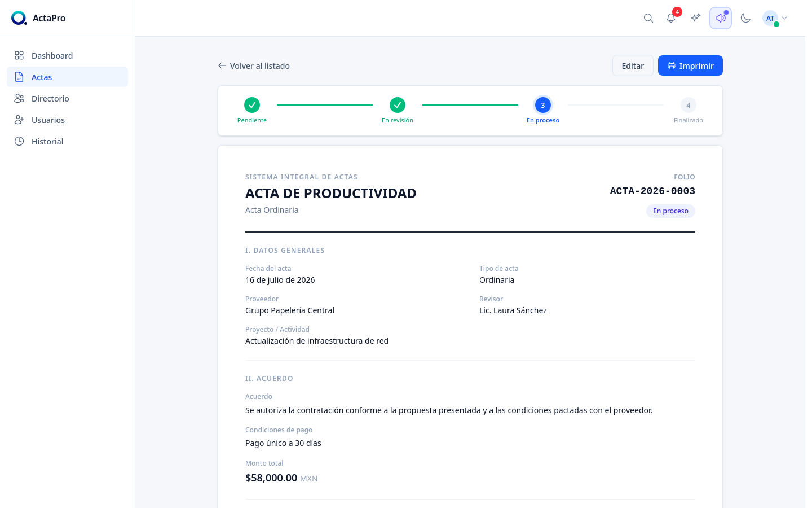Toggle the speaker sound button
Image resolution: width=812 pixels, height=508 pixels.
721,18
